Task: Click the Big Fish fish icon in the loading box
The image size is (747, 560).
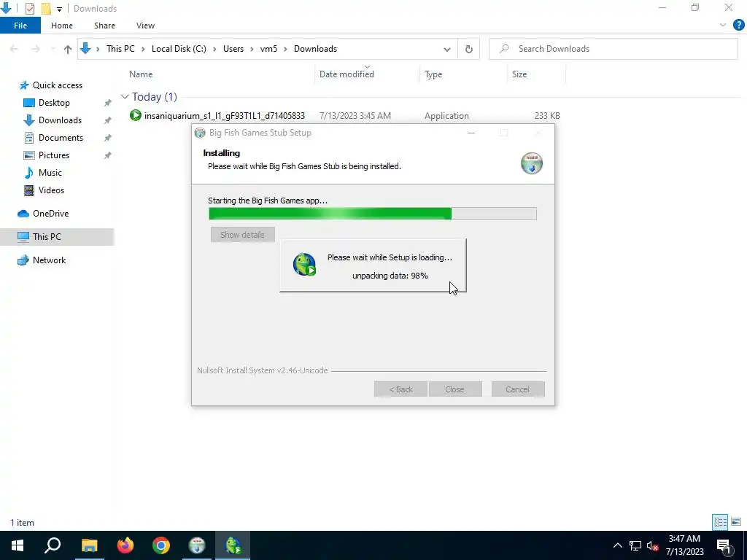Action: (305, 265)
